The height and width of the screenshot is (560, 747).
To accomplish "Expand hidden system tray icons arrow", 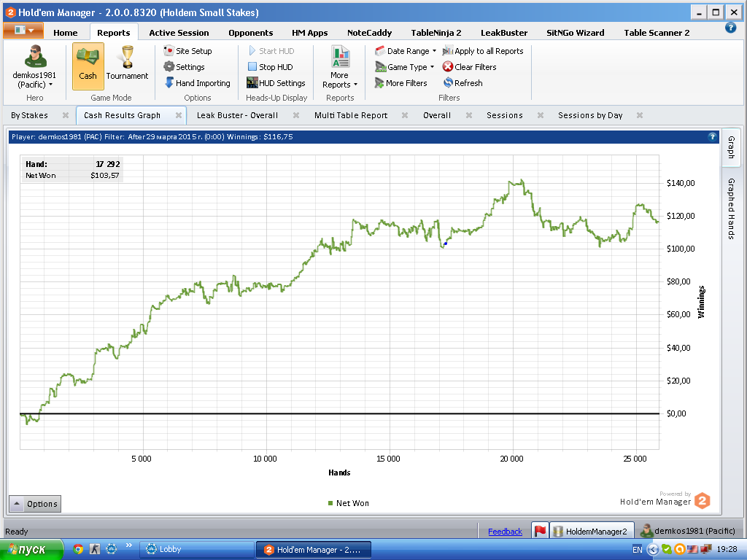I will [653, 550].
